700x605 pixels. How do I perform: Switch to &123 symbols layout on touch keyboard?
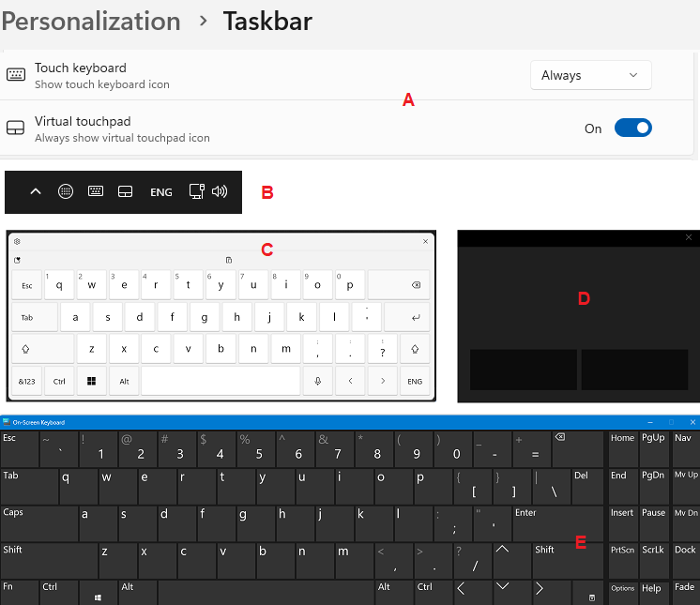click(x=27, y=381)
